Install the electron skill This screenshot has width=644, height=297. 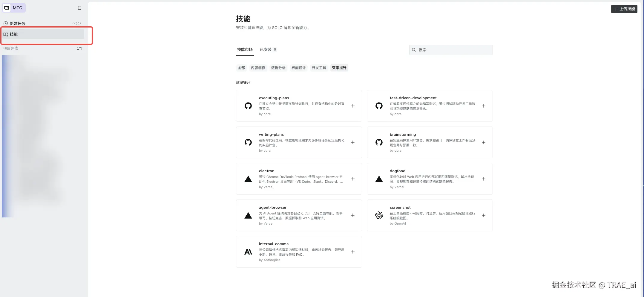click(x=353, y=179)
